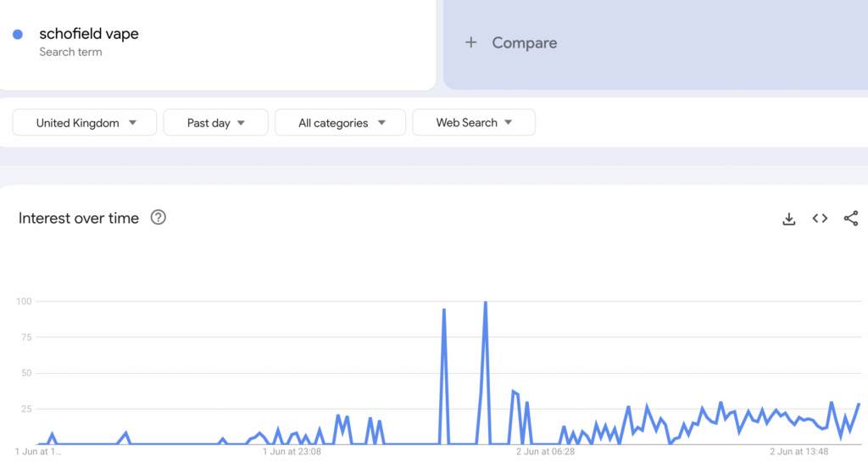This screenshot has height=462, width=868.
Task: Open the Past day time range dropdown
Action: (215, 123)
